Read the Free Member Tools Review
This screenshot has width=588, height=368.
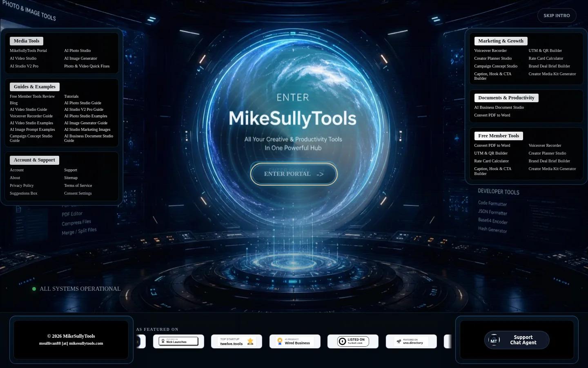click(32, 96)
